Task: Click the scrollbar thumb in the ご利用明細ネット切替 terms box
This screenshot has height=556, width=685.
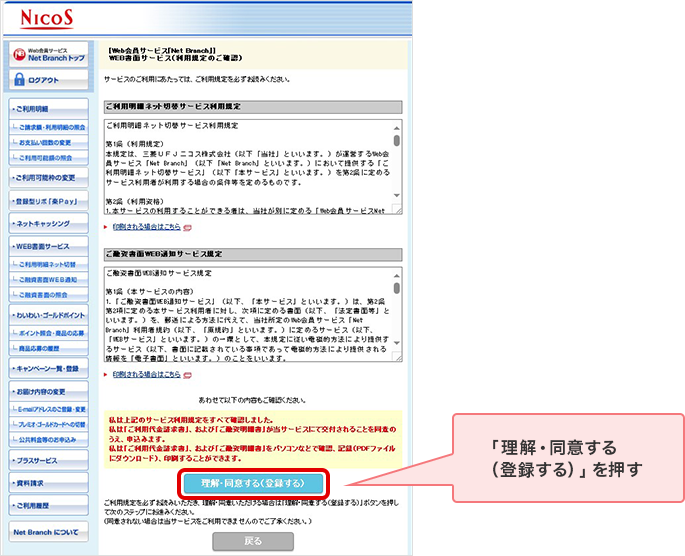Action: click(396, 140)
